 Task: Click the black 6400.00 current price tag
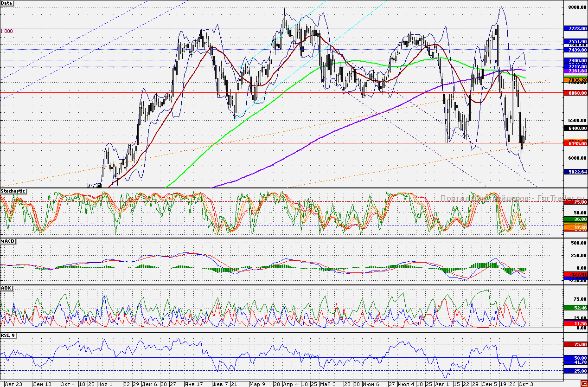tap(575, 128)
